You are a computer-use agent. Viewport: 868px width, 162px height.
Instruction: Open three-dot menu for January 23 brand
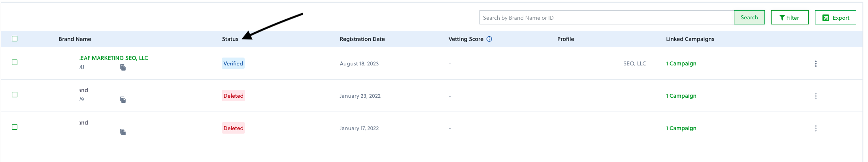click(815, 96)
